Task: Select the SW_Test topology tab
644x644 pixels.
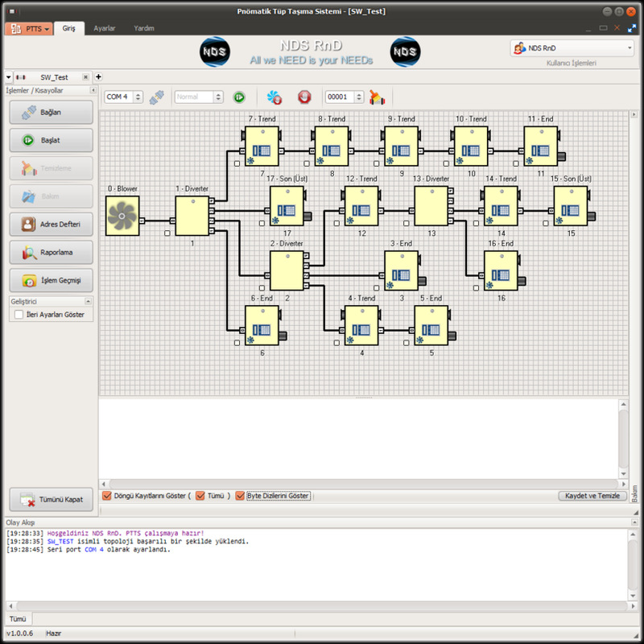Action: coord(55,76)
